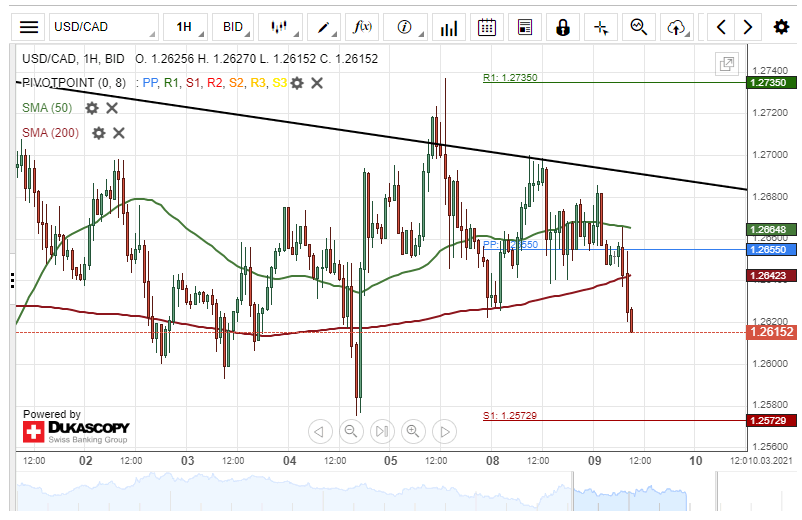Screen dimensions: 802x520
Task: Open the hamburger main menu
Action: (x=30, y=27)
